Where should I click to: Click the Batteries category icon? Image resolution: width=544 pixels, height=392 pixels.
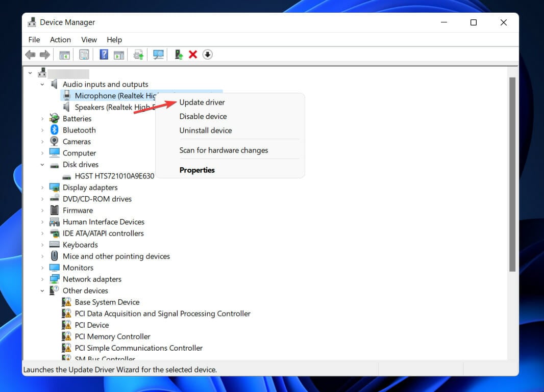(54, 119)
